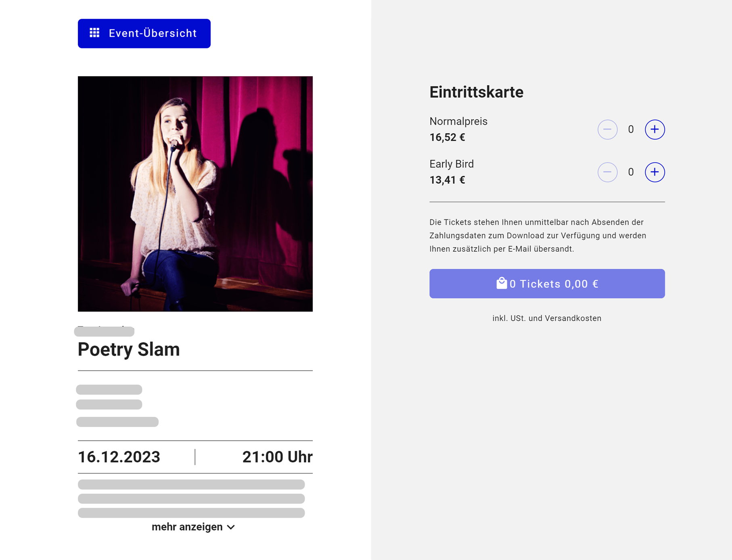
Task: Click the grid icon beside Event-Übersicht
Action: [x=94, y=33]
